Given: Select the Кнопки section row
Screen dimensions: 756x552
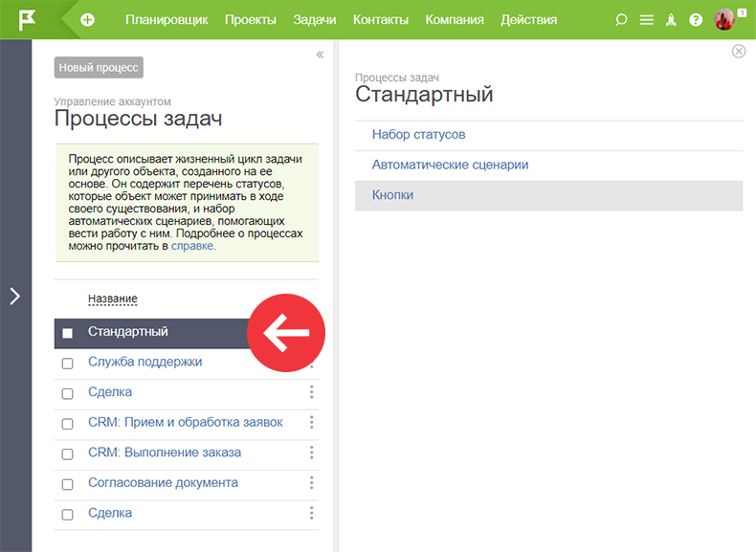Looking at the screenshot, I should (x=548, y=195).
